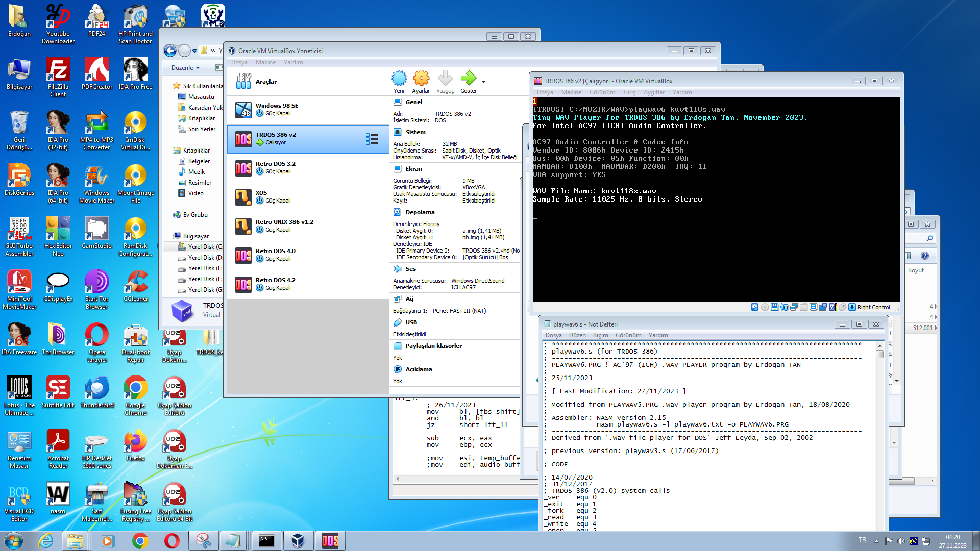Image resolution: width=980 pixels, height=551 pixels.
Task: Select XOS virtual machine
Action: pyautogui.click(x=308, y=197)
